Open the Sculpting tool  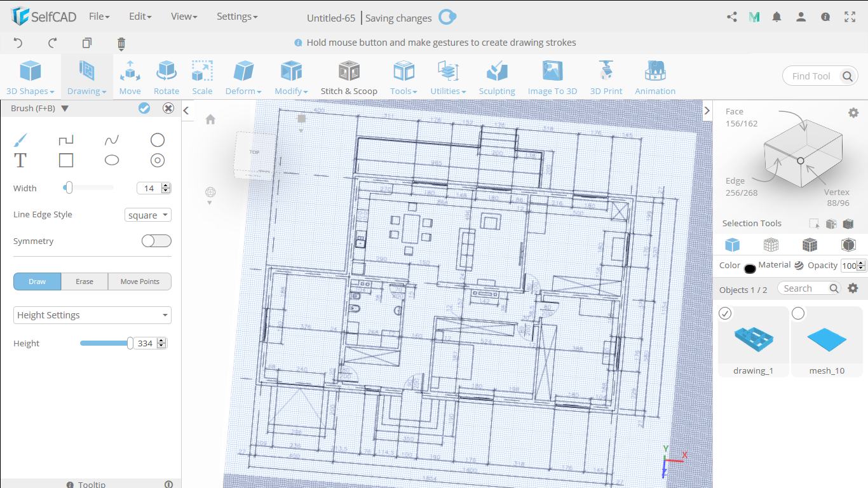497,78
